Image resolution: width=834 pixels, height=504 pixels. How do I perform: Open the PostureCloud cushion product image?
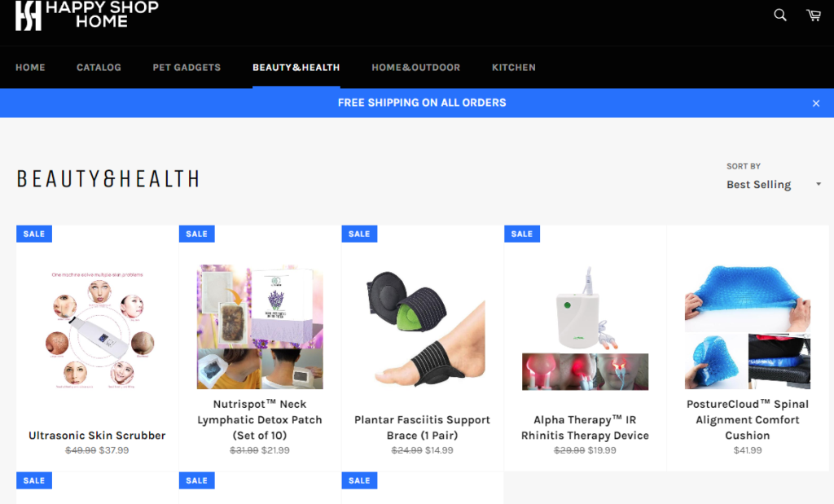(x=748, y=327)
